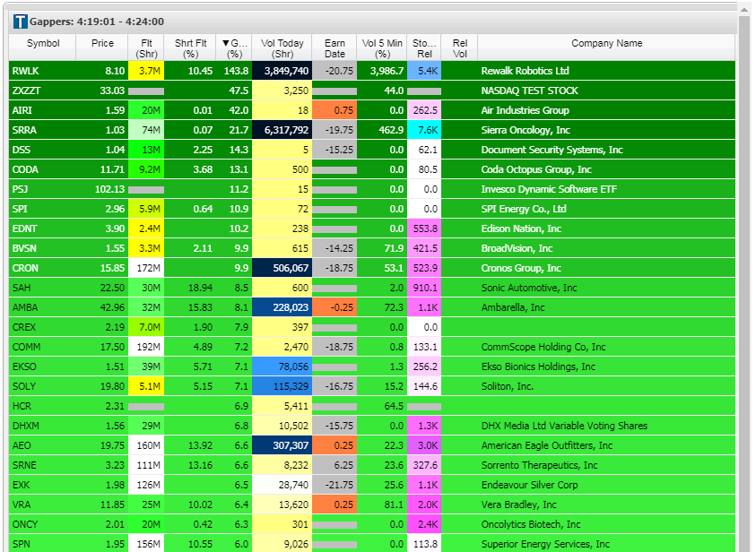Select the PSJ symbol cell
The width and height of the screenshot is (756, 552).
pyautogui.click(x=43, y=189)
